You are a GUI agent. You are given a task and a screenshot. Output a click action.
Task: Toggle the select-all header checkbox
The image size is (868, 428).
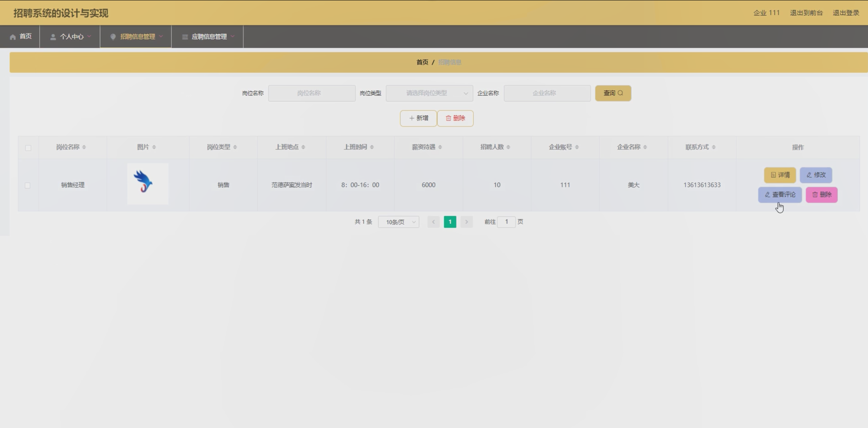click(x=28, y=148)
